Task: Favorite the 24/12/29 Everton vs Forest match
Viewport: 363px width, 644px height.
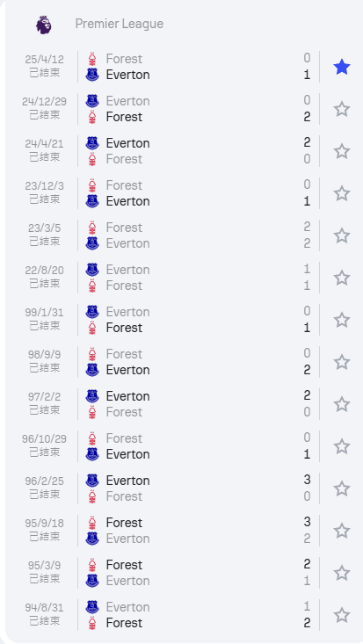Action: pyautogui.click(x=342, y=109)
